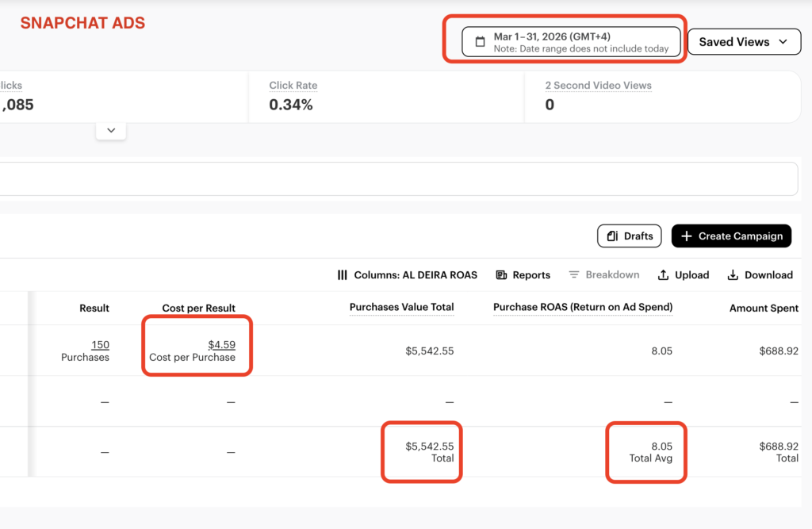The image size is (812, 529).
Task: Click the Breakdown filter icon
Action: [574, 275]
